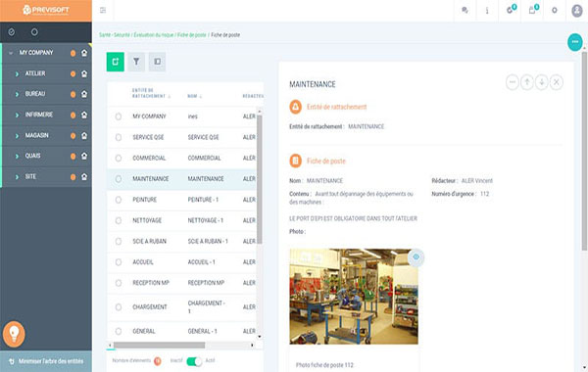Click the green add new record icon
Image resolution: width=588 pixels, height=372 pixels.
click(x=115, y=62)
